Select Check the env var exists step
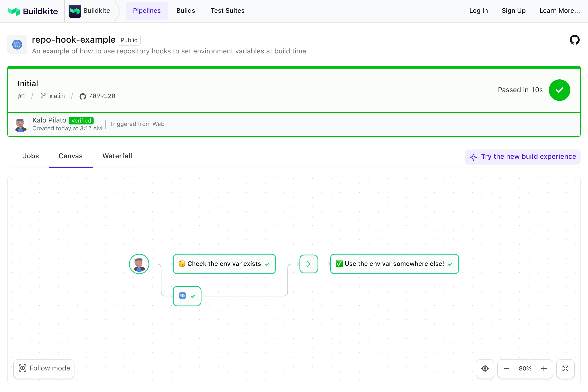This screenshot has height=392, width=588. [x=224, y=264]
